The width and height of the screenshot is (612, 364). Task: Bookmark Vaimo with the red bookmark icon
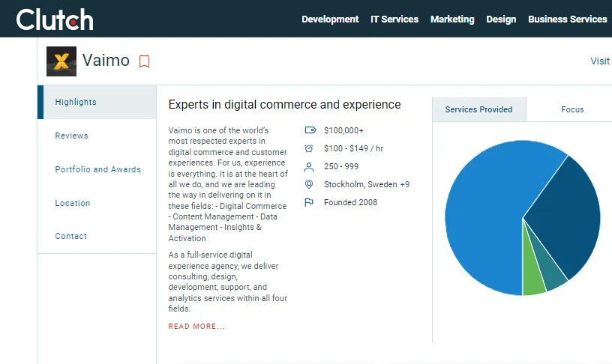point(145,61)
